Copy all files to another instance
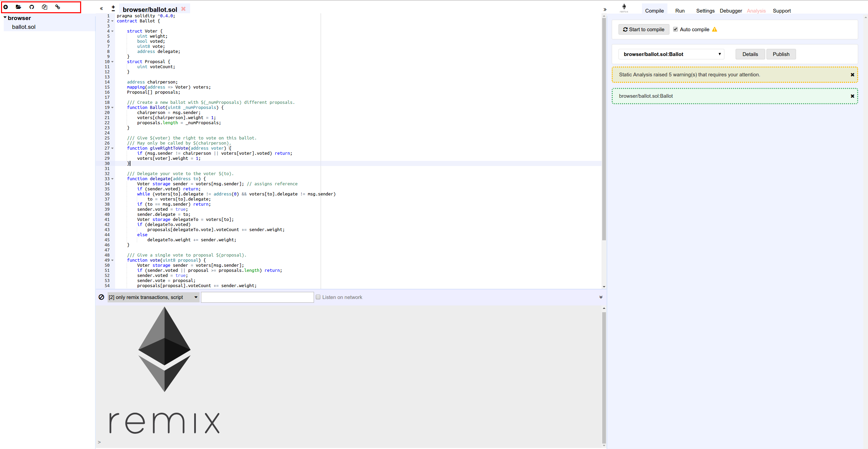 coord(44,7)
